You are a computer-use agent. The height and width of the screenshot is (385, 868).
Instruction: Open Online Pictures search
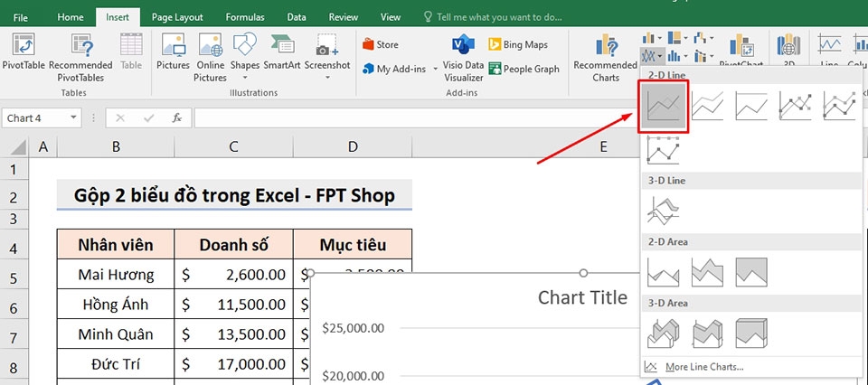click(210, 58)
